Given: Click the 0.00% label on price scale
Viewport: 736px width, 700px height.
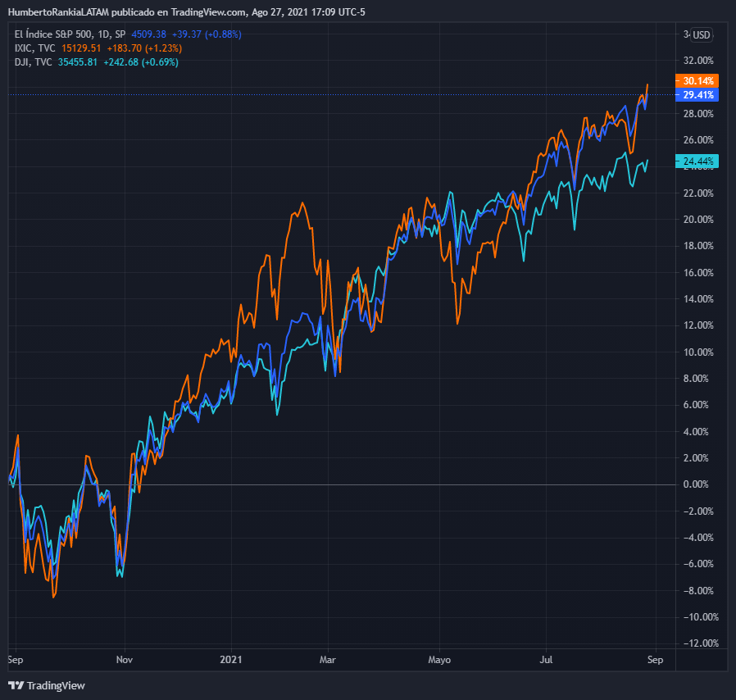Looking at the screenshot, I should pyautogui.click(x=696, y=484).
